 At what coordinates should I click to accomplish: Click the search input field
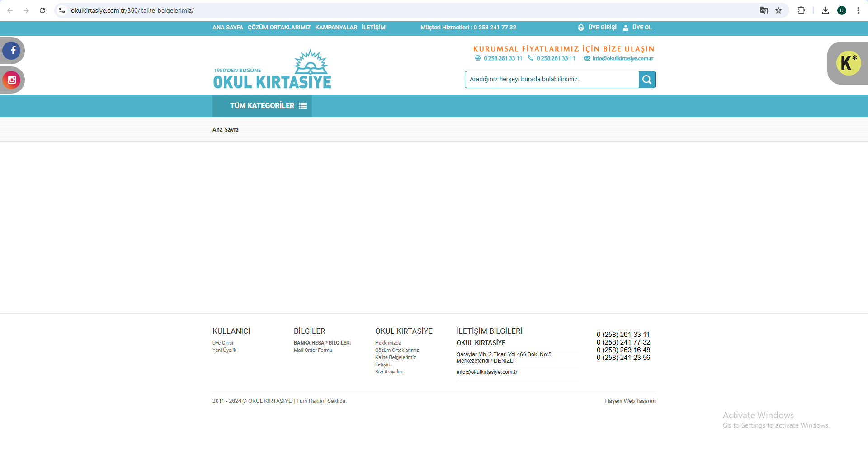tap(552, 80)
